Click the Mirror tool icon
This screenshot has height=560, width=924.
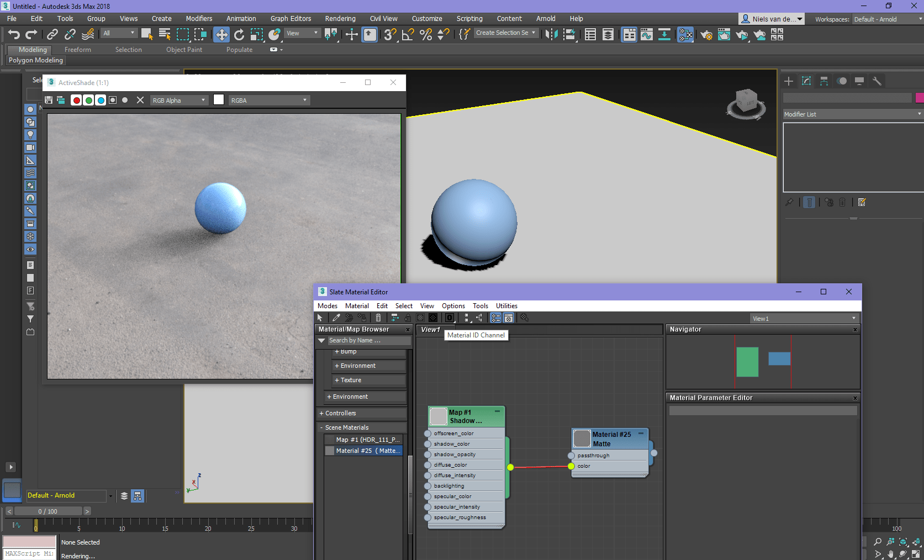click(551, 34)
